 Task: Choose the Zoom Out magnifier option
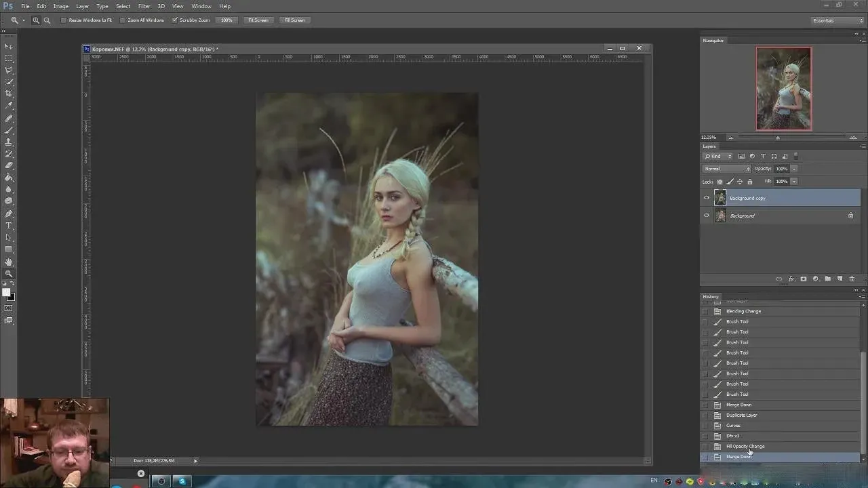click(47, 20)
